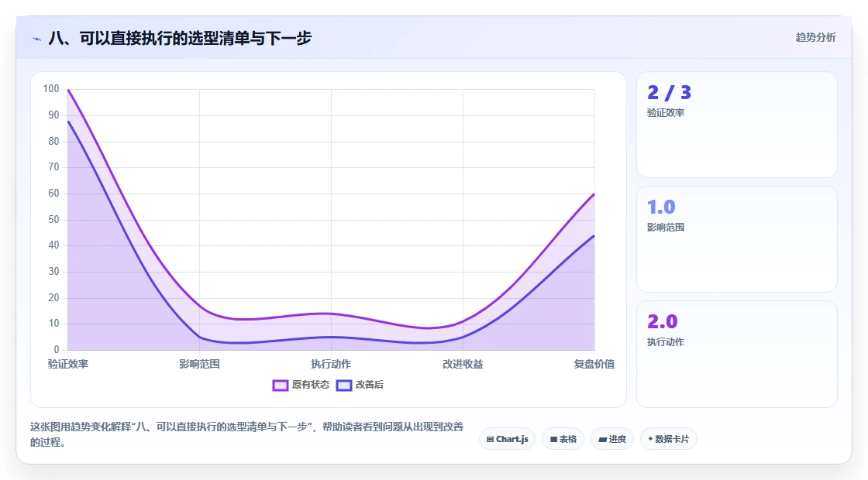The width and height of the screenshot is (868, 480).
Task: Click the 0 y-axis value
Action: coord(57,349)
